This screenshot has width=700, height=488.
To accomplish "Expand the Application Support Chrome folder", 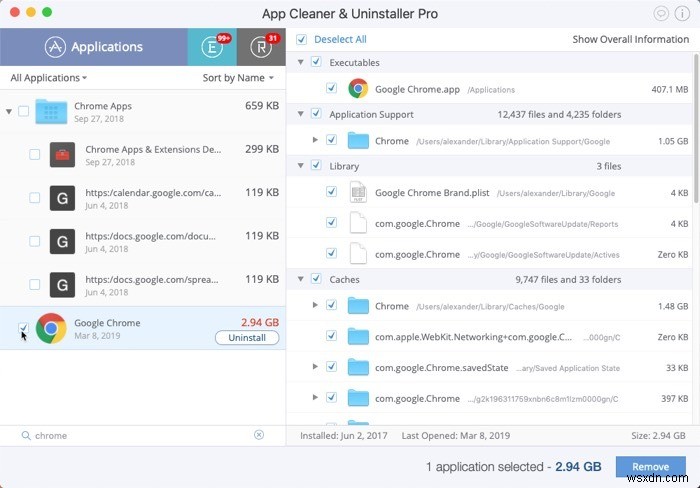I will click(x=315, y=140).
